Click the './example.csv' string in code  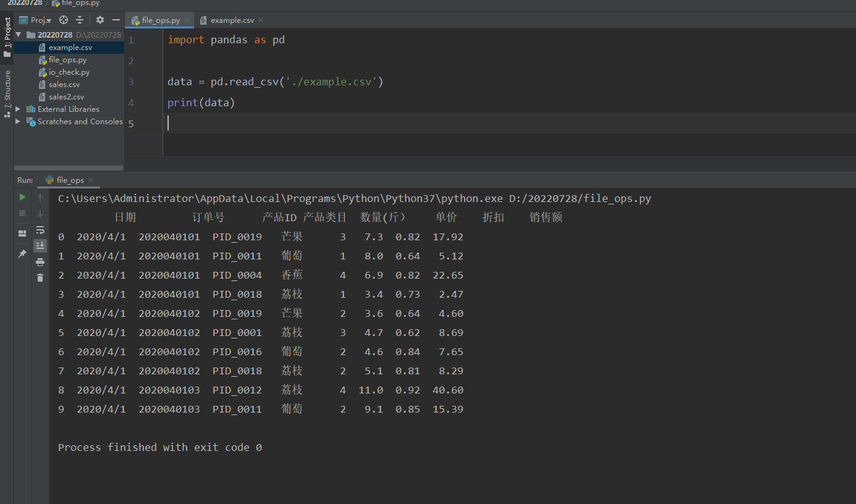pos(331,82)
